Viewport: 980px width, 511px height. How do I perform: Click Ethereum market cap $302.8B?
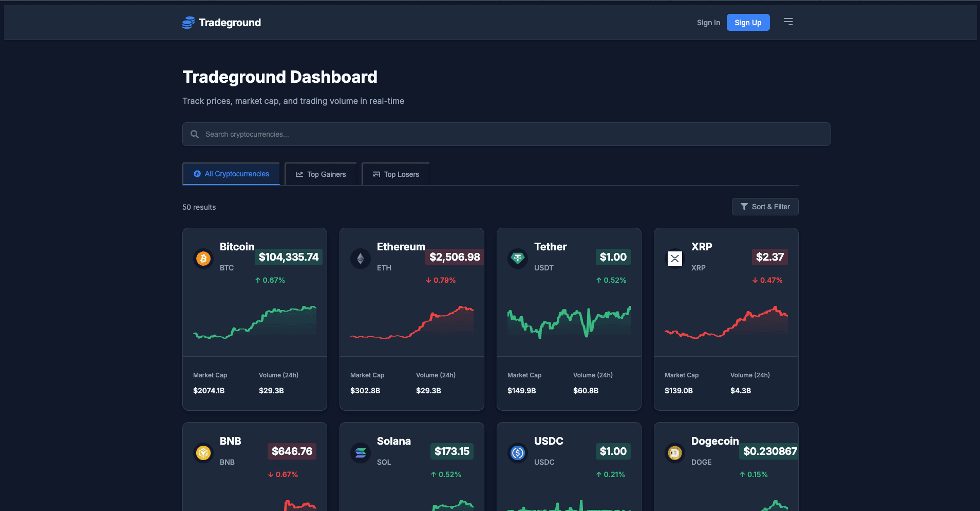pyautogui.click(x=365, y=391)
